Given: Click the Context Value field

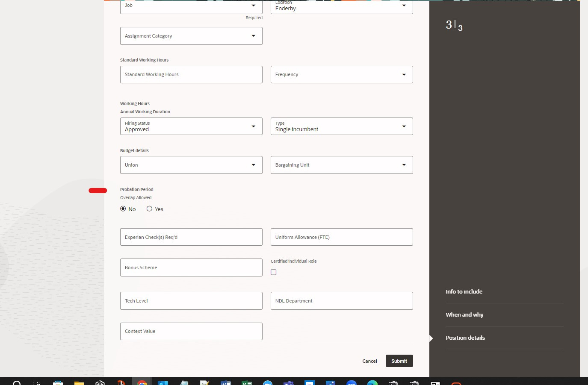Looking at the screenshot, I should tap(191, 332).
